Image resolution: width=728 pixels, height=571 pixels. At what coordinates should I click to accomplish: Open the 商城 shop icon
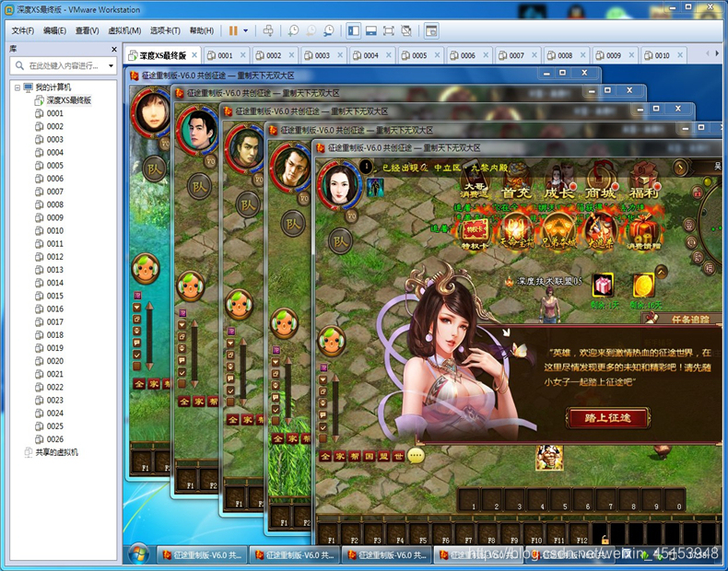(x=600, y=181)
